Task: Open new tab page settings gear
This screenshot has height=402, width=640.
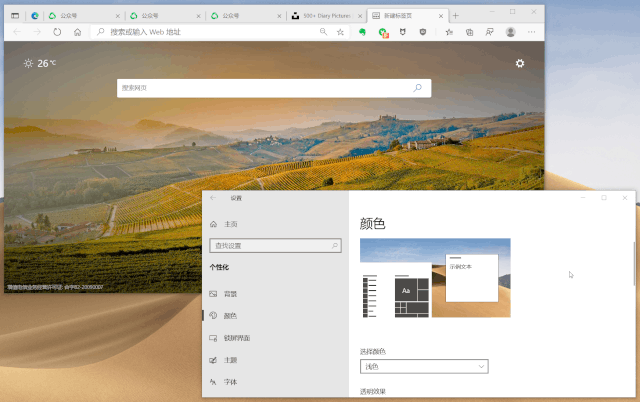Action: (x=520, y=63)
